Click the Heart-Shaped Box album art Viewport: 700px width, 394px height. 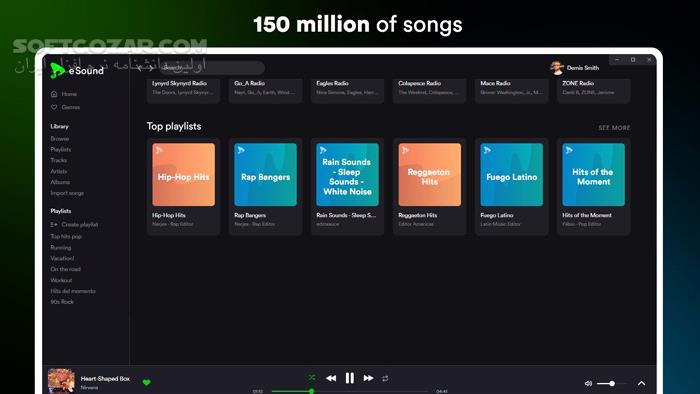pyautogui.click(x=61, y=381)
